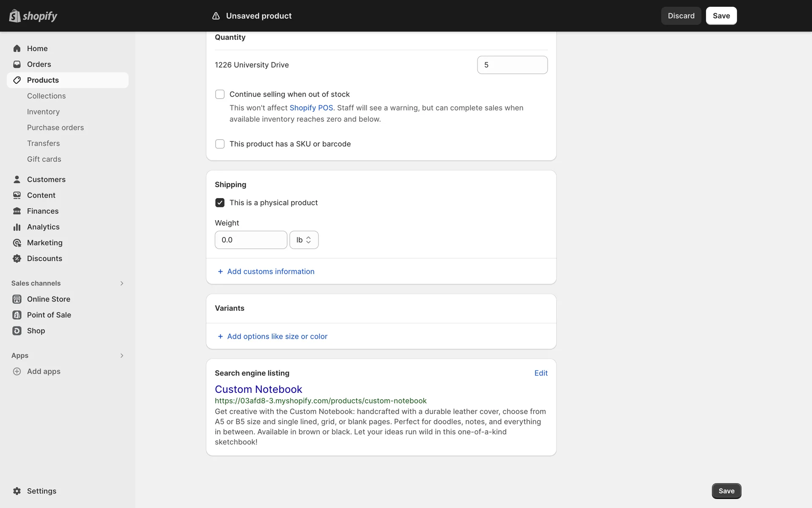Open the lb weight unit dropdown
This screenshot has width=812, height=508.
[x=304, y=240]
